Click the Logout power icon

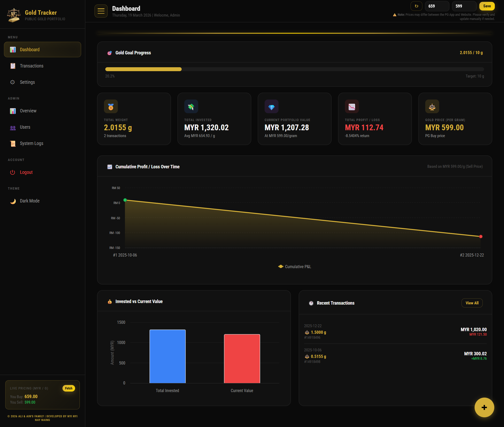tap(13, 172)
